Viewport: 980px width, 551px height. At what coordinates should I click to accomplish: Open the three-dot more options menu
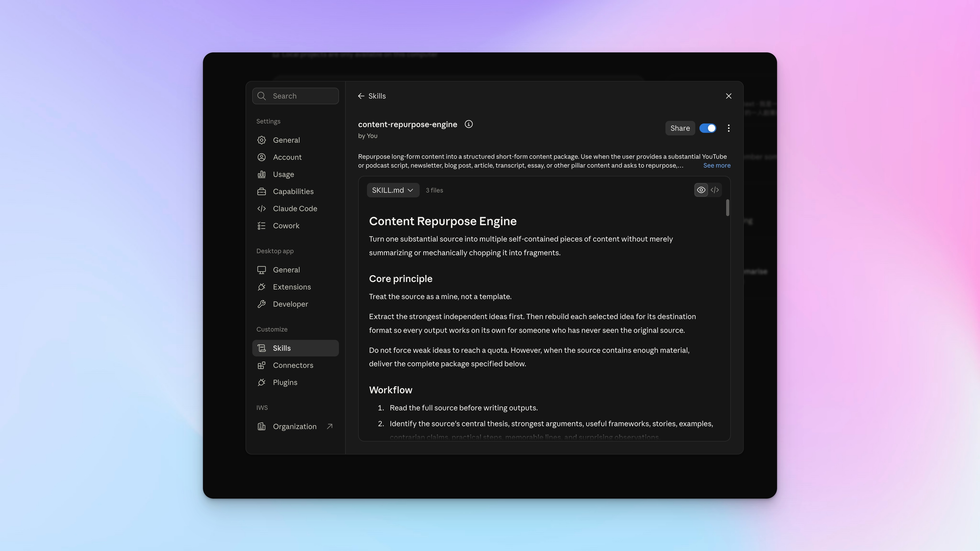point(729,128)
